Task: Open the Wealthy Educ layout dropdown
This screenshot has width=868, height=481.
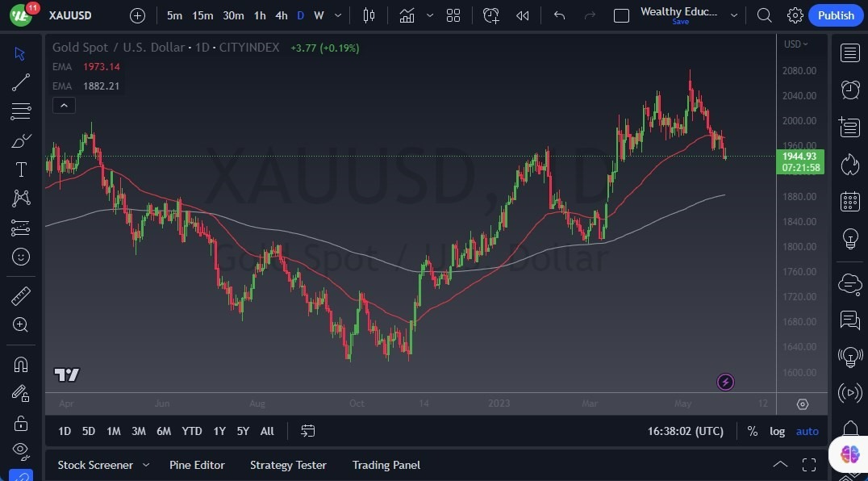Action: [x=734, y=15]
